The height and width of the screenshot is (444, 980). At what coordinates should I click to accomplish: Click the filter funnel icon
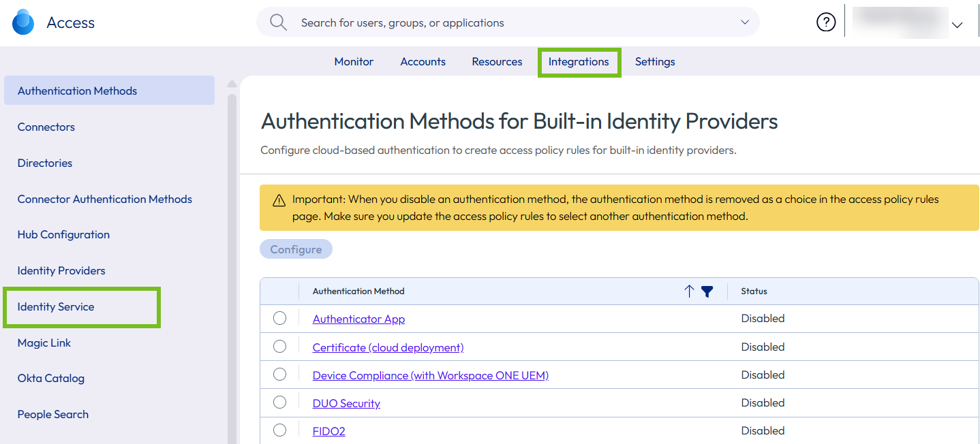click(x=707, y=291)
